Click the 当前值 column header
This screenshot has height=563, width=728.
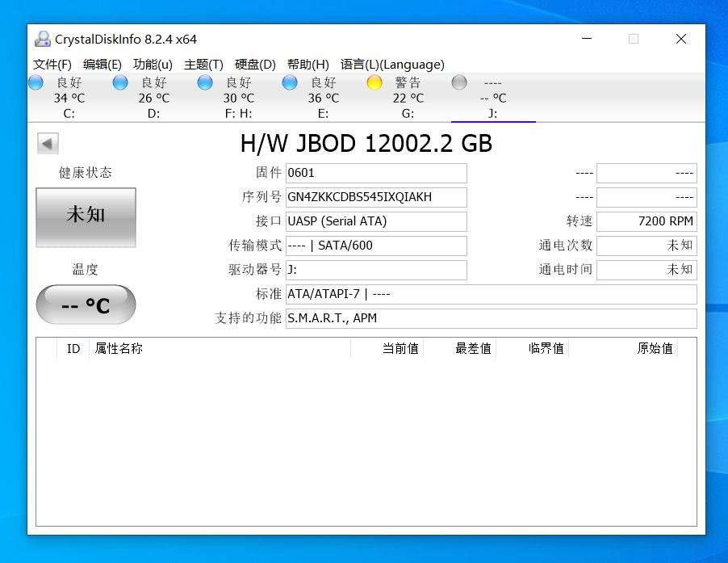pyautogui.click(x=387, y=348)
